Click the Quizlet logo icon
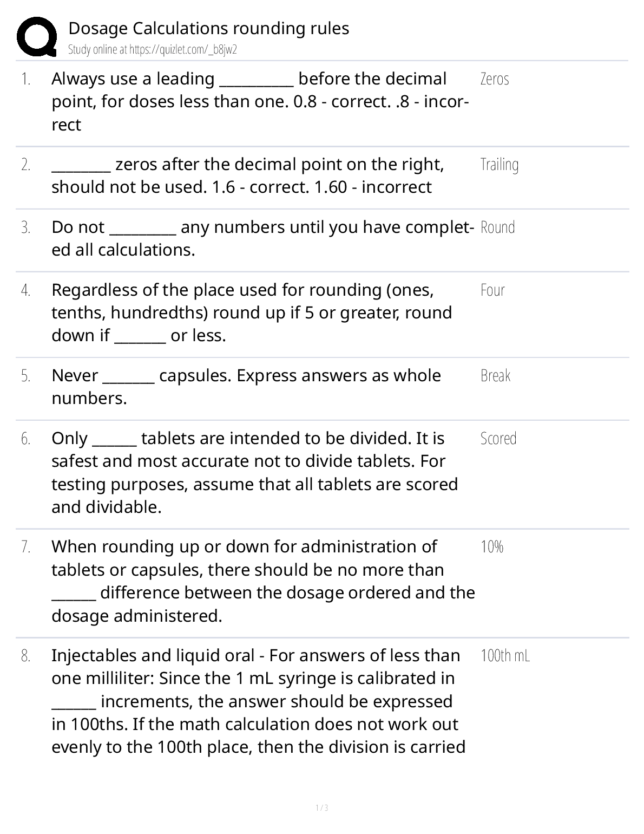Screen dimensions: 644x834 point(37,36)
